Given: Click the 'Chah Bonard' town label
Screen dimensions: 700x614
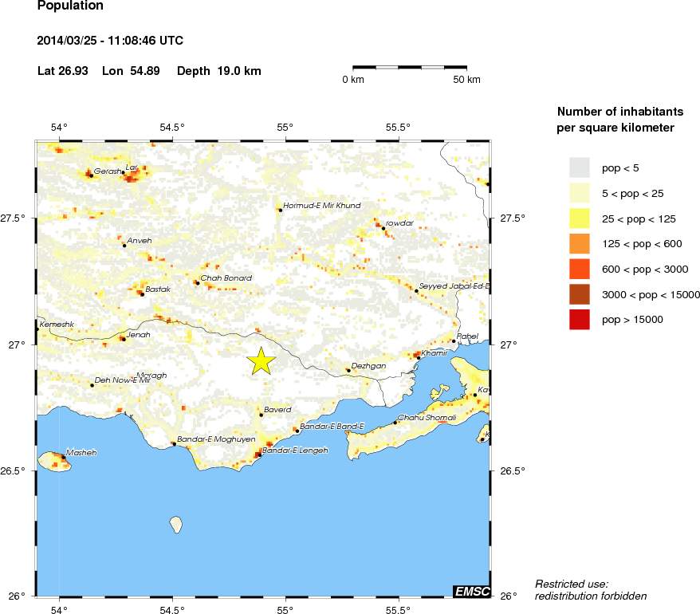Looking at the screenshot, I should pyautogui.click(x=226, y=278).
